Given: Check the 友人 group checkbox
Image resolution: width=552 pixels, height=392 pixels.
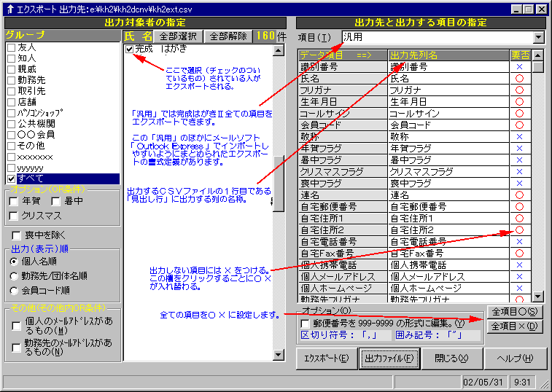Looking at the screenshot, I should click(11, 47).
